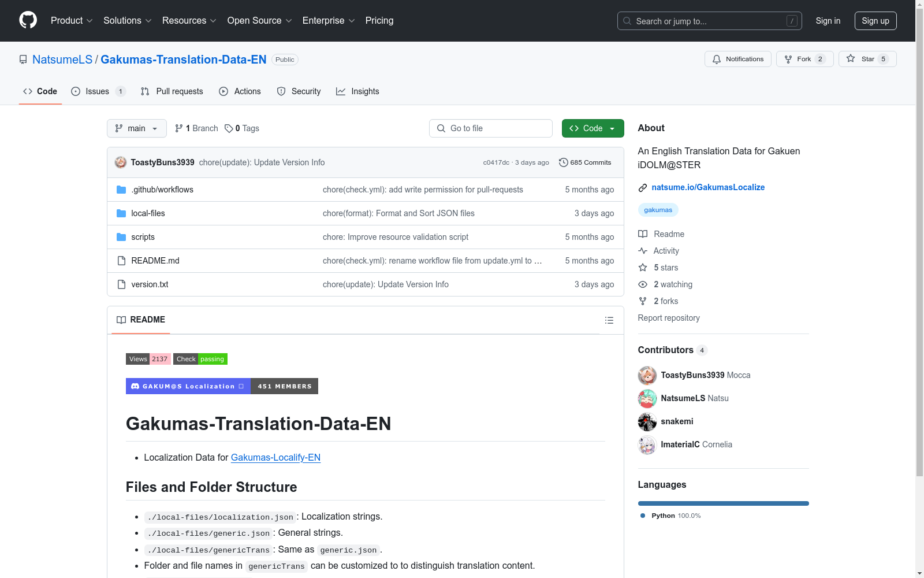The height and width of the screenshot is (578, 924).
Task: Click the file icon for version.txt
Action: (121, 284)
